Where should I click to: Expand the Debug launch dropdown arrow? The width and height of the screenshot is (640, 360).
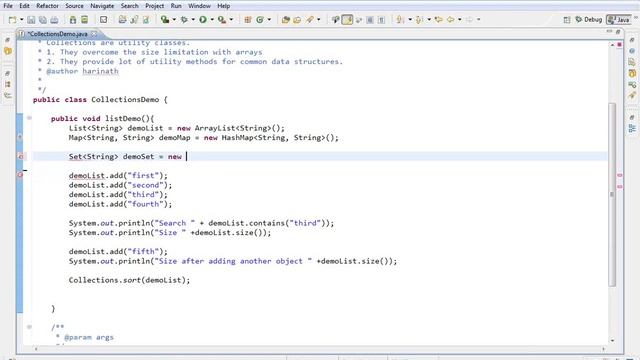click(193, 20)
